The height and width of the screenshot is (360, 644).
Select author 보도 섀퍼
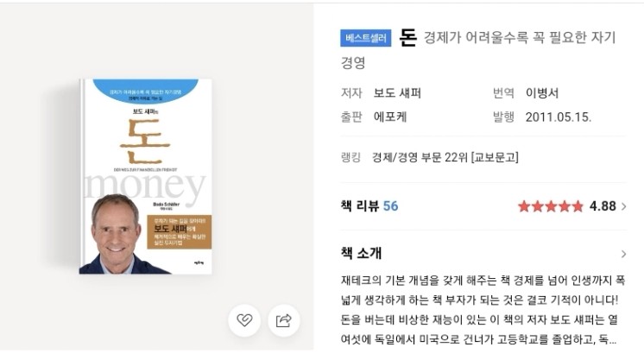tap(397, 93)
